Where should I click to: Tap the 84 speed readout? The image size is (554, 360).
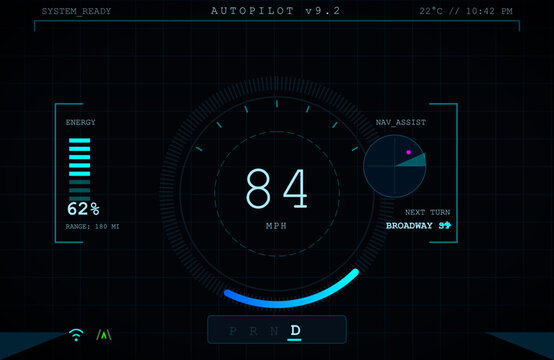(x=277, y=188)
